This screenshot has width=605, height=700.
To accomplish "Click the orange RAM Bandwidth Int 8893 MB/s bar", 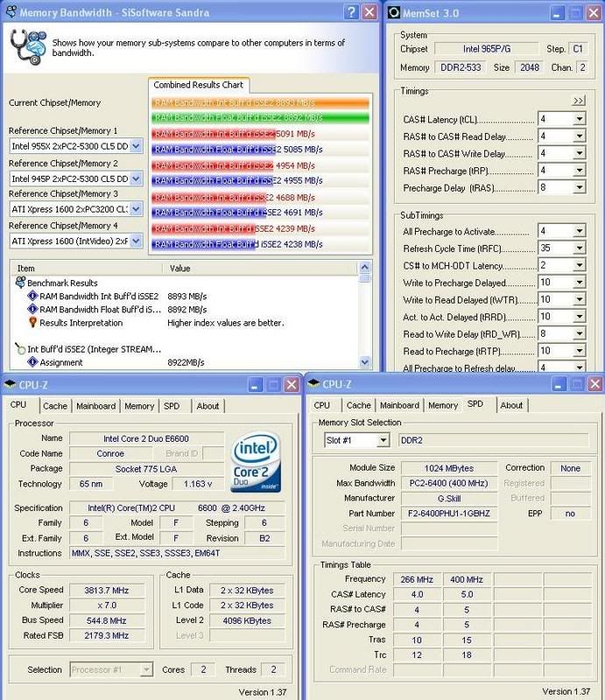I will [261, 102].
